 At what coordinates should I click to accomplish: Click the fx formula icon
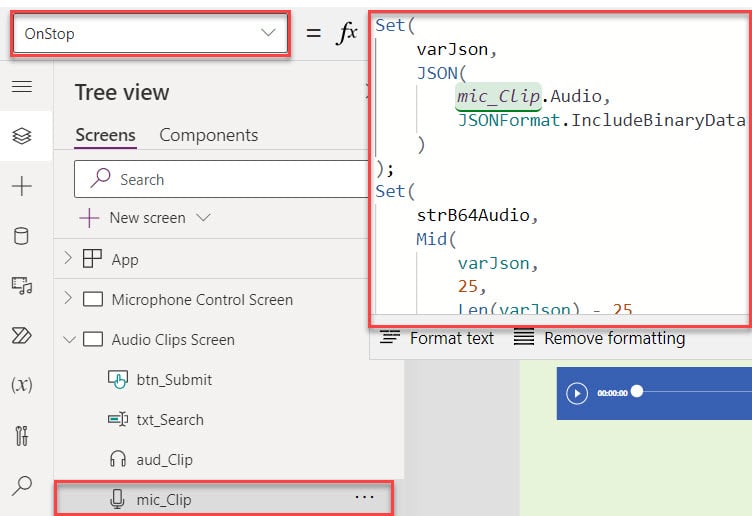click(347, 34)
